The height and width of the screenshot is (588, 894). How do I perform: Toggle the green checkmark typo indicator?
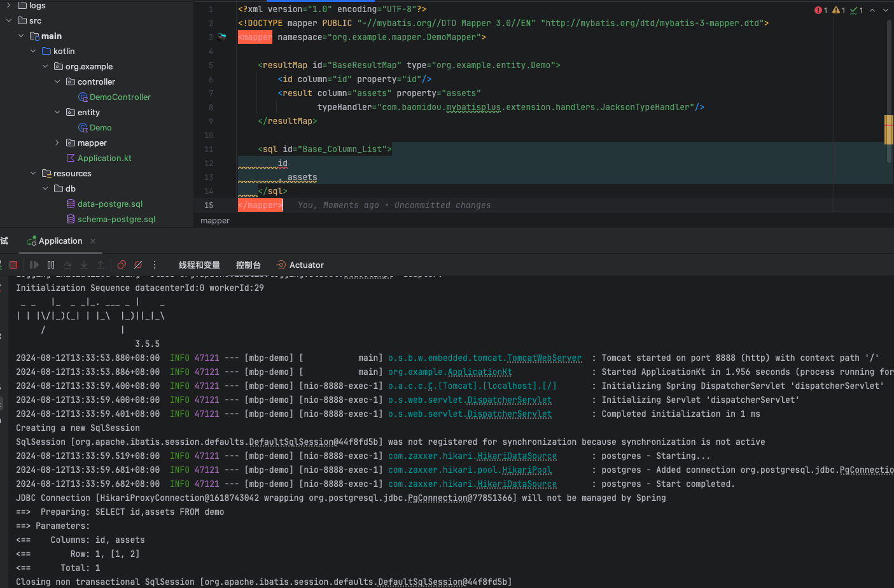855,10
